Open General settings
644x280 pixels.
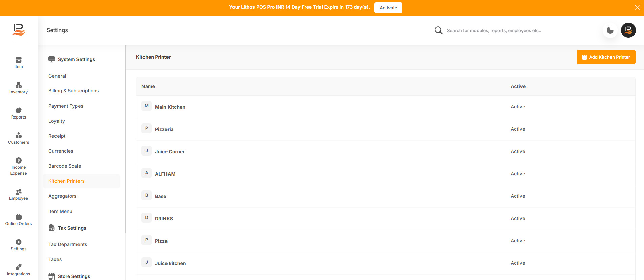(x=57, y=76)
